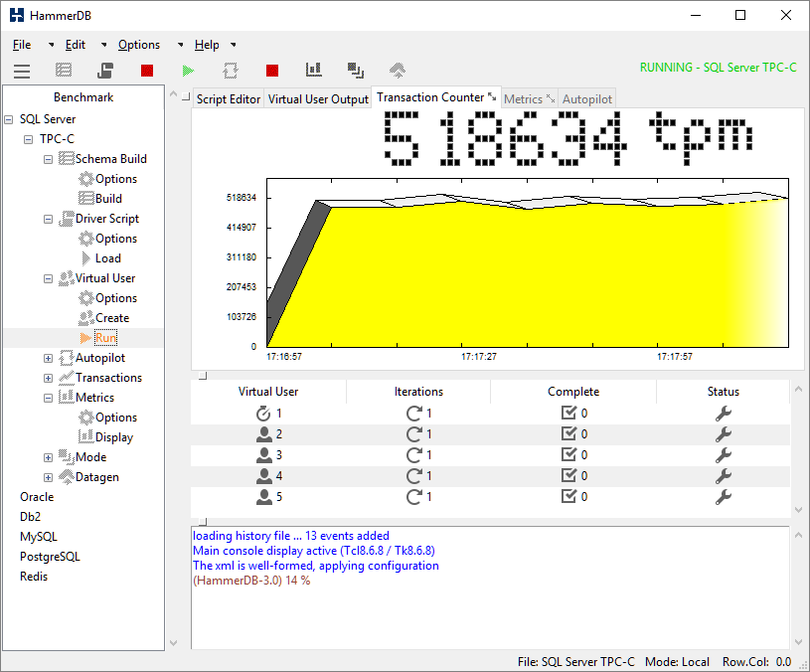Click the Datagen toolbar icon
The image size is (810, 672).
(398, 70)
